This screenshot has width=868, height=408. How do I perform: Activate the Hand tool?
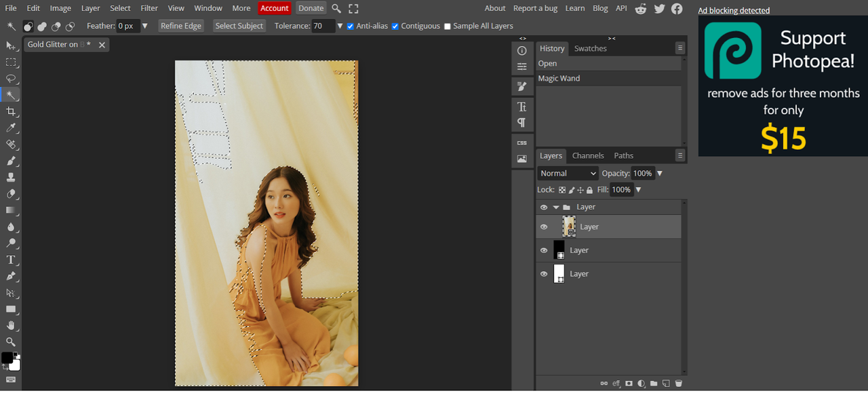pos(11,326)
